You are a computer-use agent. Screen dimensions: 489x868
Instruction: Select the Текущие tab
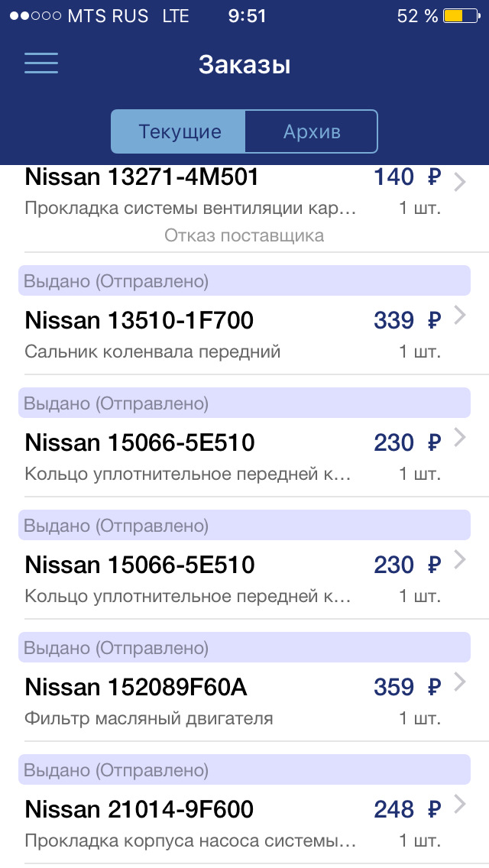point(178,131)
